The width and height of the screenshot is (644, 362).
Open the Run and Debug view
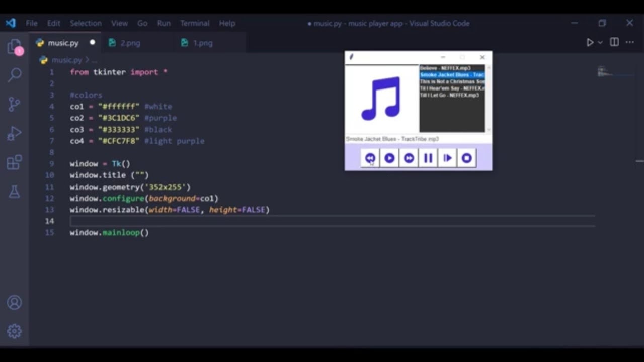click(x=15, y=133)
